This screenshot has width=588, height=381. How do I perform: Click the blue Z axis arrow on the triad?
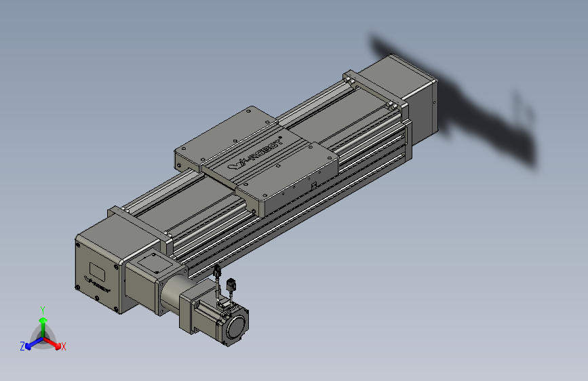pos(35,344)
